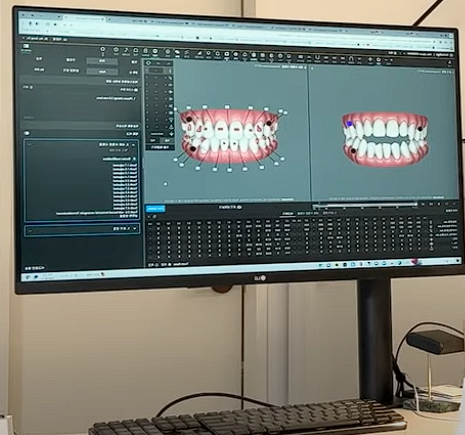465x435 pixels.
Task: Click the lower grey highlighted button in the sidebar
Action: [102, 72]
